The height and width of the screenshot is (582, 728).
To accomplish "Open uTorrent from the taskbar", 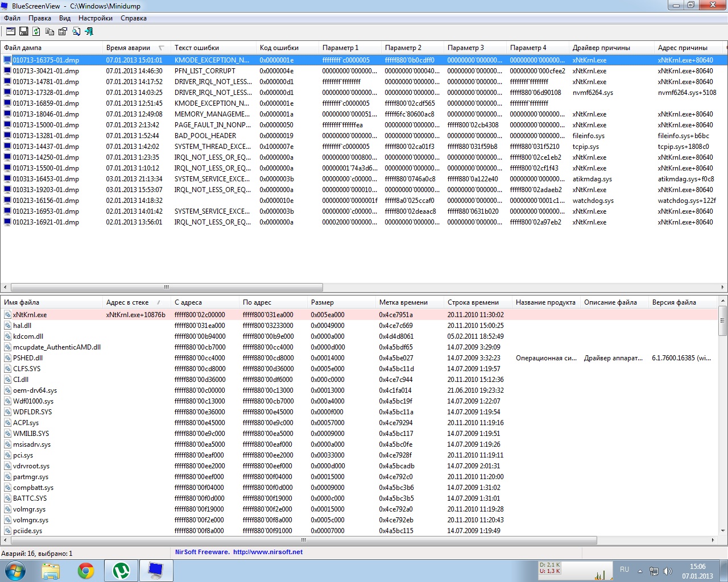I will (x=121, y=570).
